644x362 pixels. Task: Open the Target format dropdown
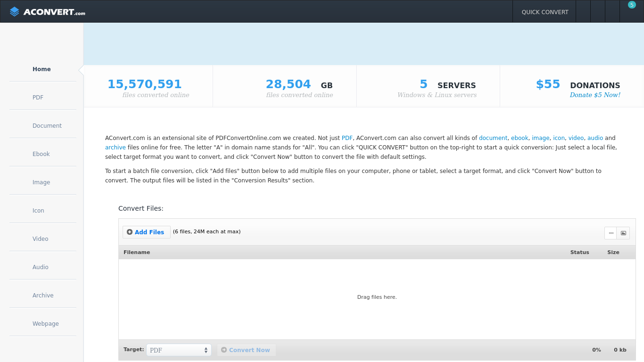coord(179,350)
